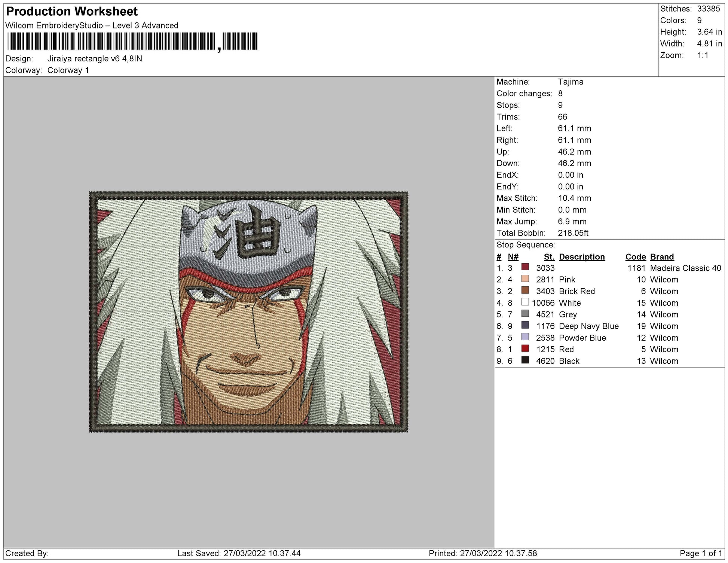Select the White thread color swatch
This screenshot has width=728, height=563.
[525, 302]
